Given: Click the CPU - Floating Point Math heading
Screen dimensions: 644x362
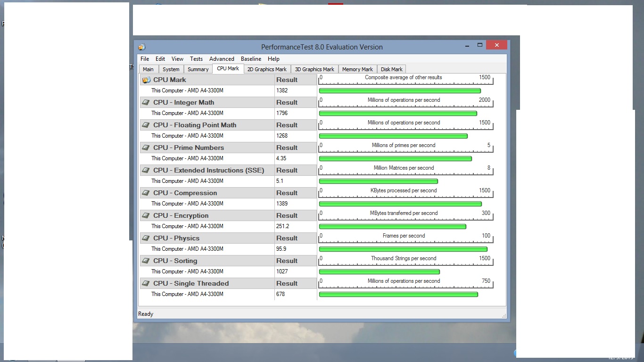Looking at the screenshot, I should (195, 125).
